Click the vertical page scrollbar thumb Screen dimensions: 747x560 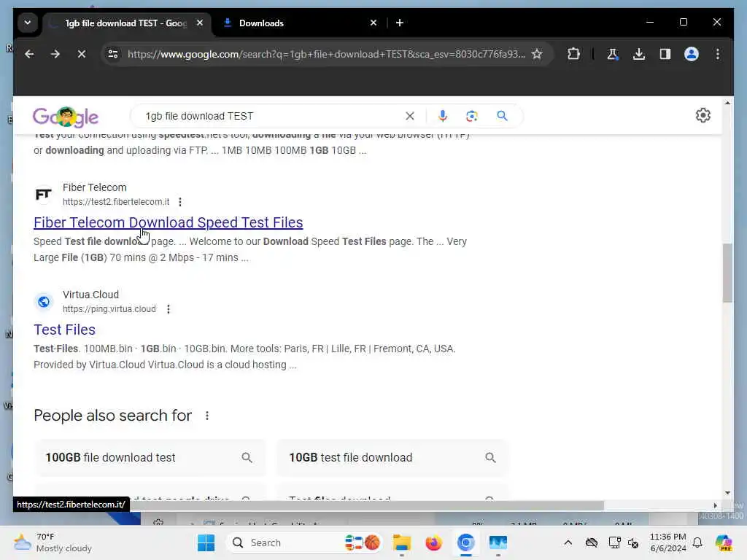(x=727, y=273)
